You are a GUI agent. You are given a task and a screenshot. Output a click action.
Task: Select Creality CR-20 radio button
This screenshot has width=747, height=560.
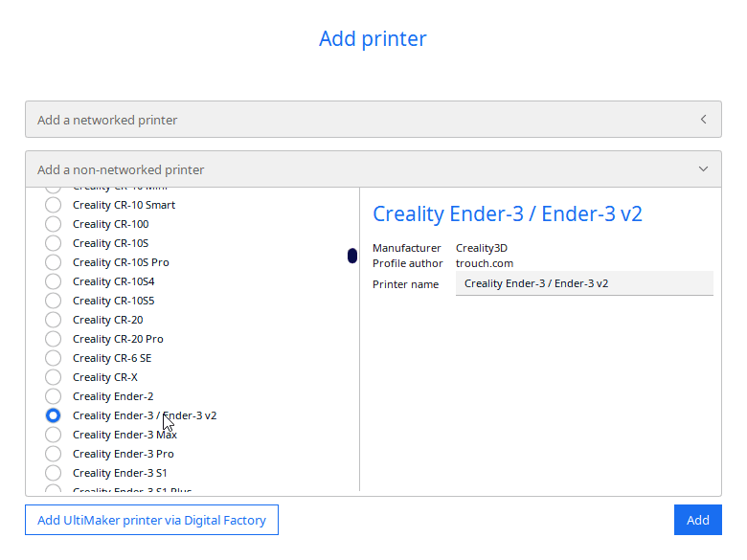pos(53,320)
